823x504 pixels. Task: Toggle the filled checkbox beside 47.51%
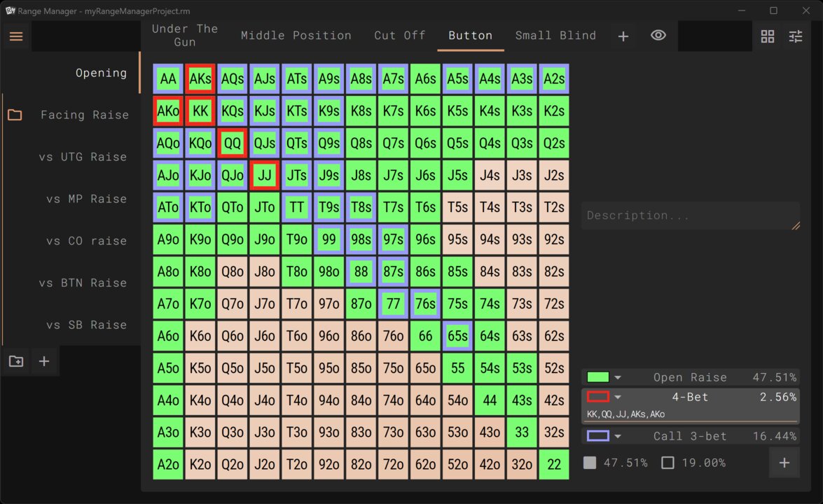coord(590,463)
